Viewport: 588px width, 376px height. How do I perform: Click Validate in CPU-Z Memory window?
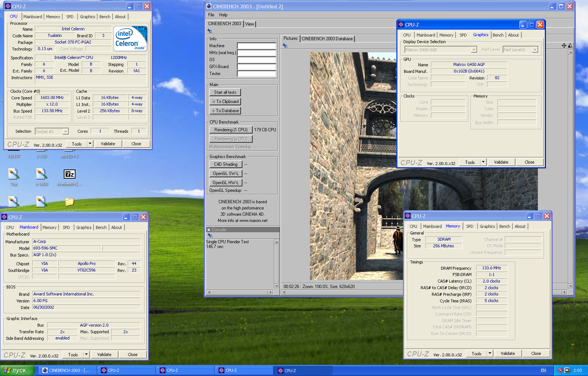coord(508,353)
